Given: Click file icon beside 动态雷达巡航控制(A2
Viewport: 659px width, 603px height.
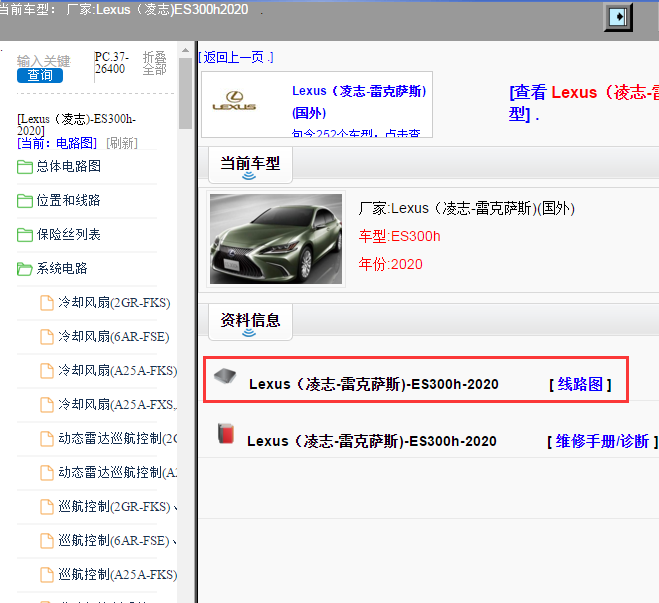Looking at the screenshot, I should [47, 473].
